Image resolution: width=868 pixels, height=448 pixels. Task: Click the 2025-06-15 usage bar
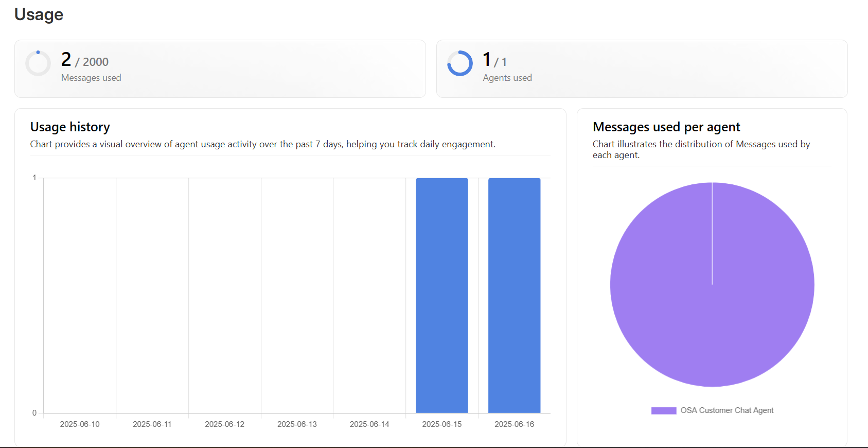point(442,296)
